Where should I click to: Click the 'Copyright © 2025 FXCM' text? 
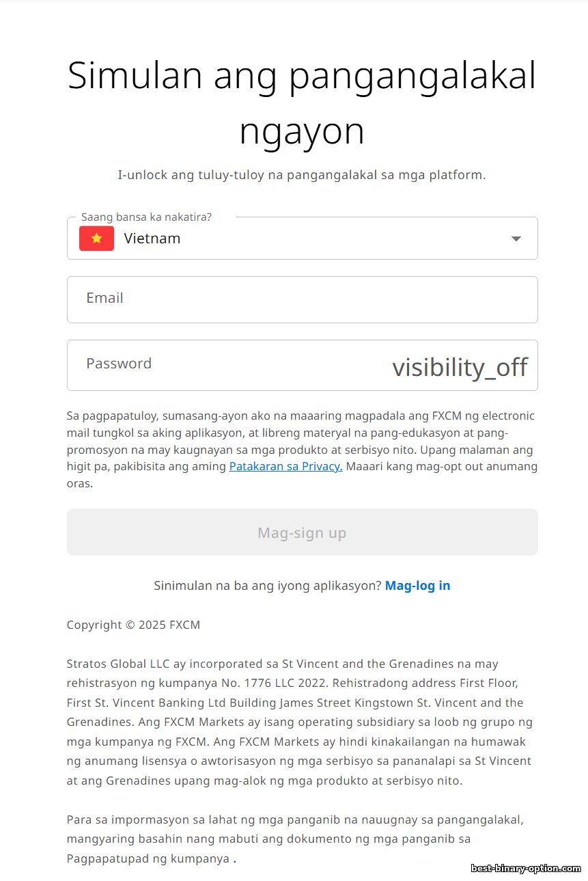[x=133, y=625]
